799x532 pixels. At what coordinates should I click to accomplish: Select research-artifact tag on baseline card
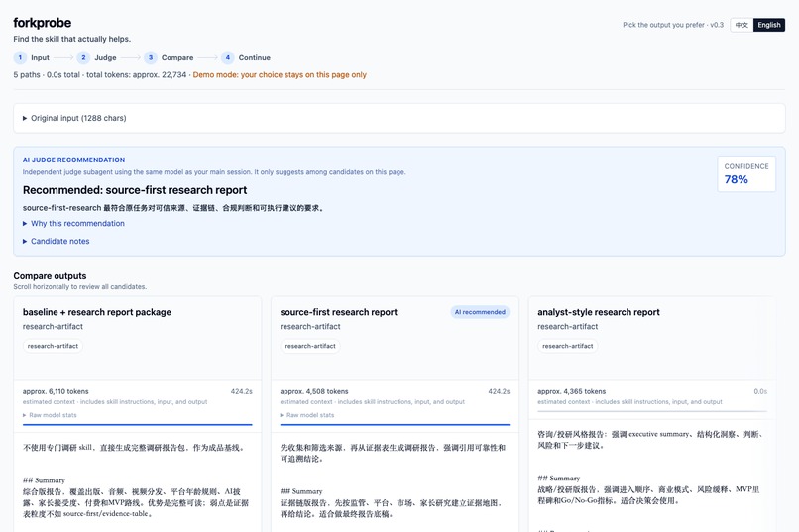pos(53,346)
